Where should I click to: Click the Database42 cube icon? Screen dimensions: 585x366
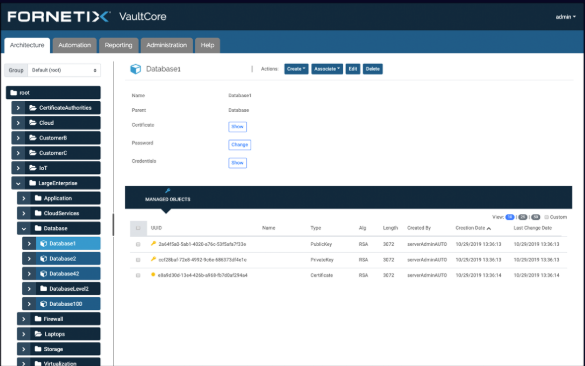(43, 273)
